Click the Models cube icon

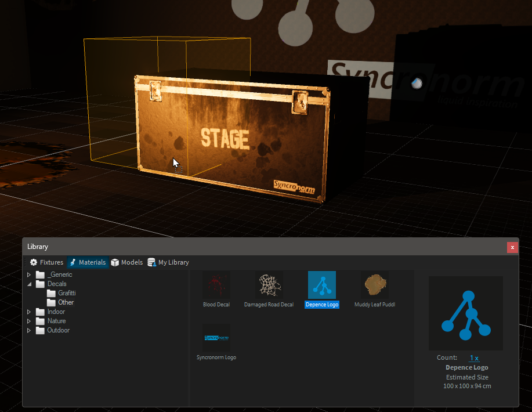[x=115, y=262]
